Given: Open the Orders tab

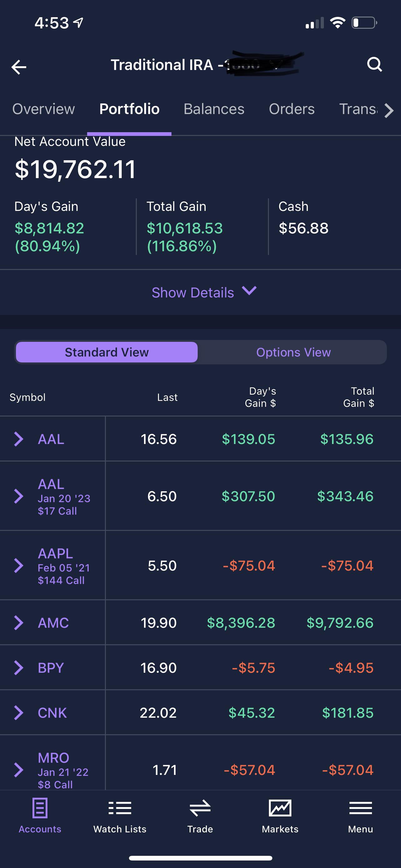Looking at the screenshot, I should pyautogui.click(x=292, y=109).
